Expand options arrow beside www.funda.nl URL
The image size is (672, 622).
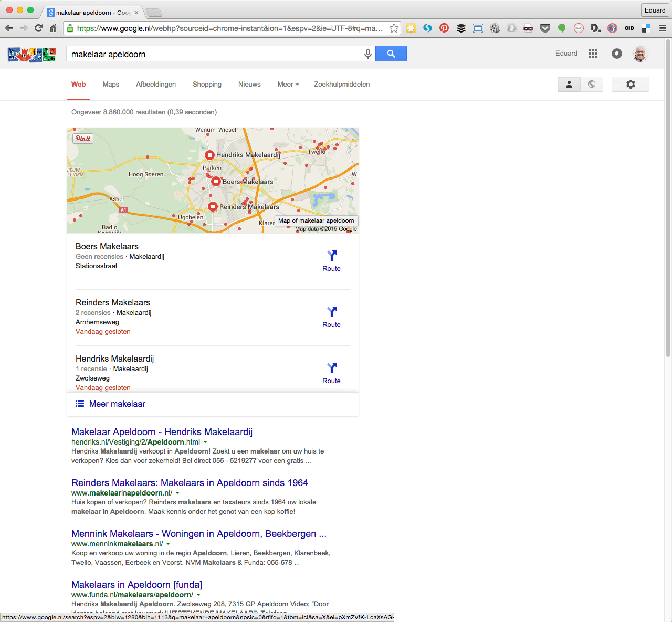[198, 595]
